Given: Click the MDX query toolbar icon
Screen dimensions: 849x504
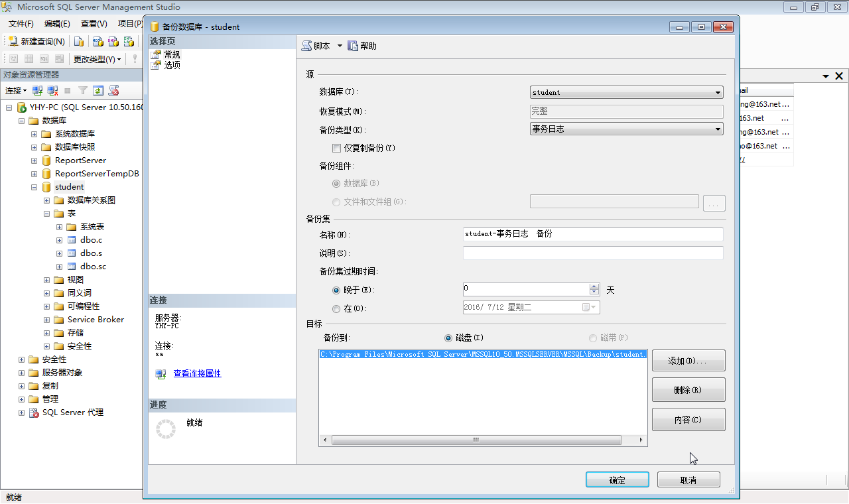Looking at the screenshot, I should coord(98,41).
